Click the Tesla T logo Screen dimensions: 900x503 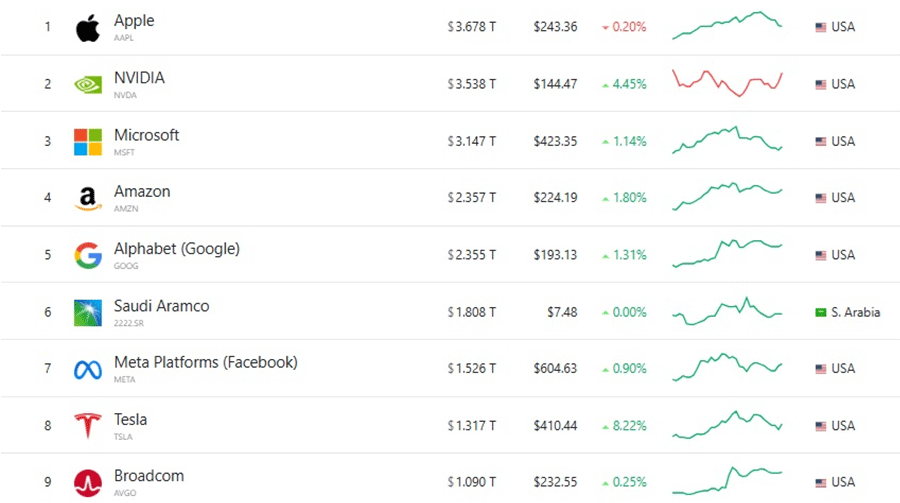click(88, 425)
